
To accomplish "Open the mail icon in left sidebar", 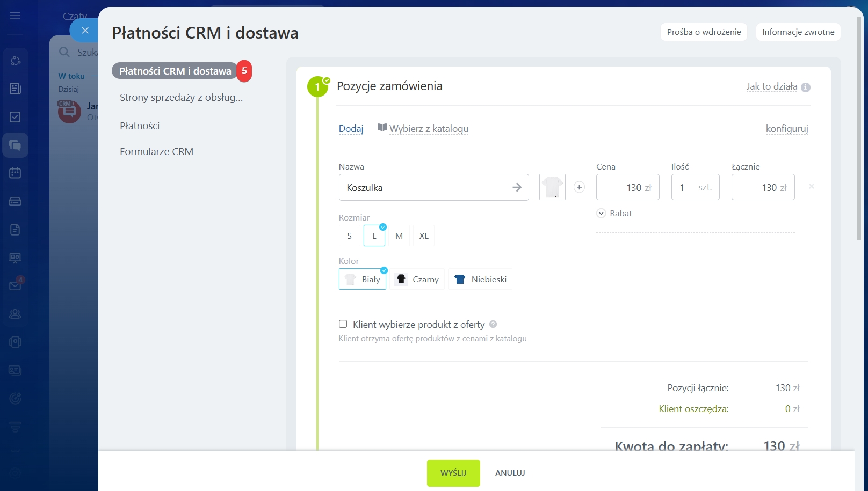I will click(15, 285).
